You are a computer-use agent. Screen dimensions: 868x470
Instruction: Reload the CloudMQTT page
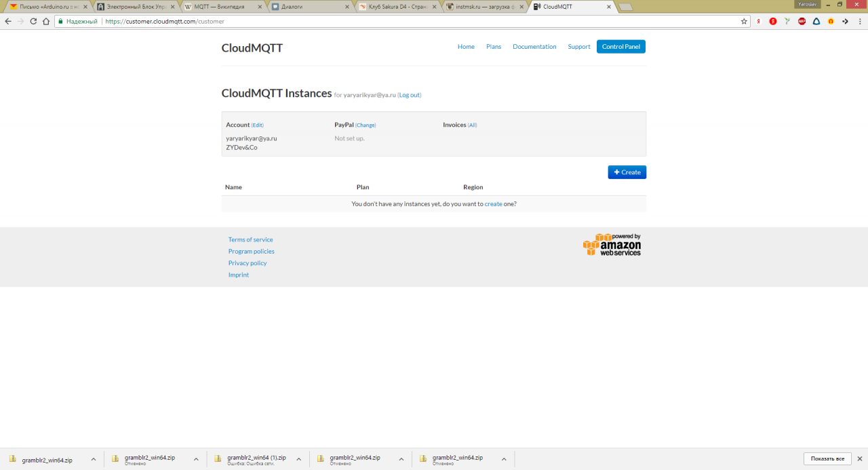[x=33, y=21]
